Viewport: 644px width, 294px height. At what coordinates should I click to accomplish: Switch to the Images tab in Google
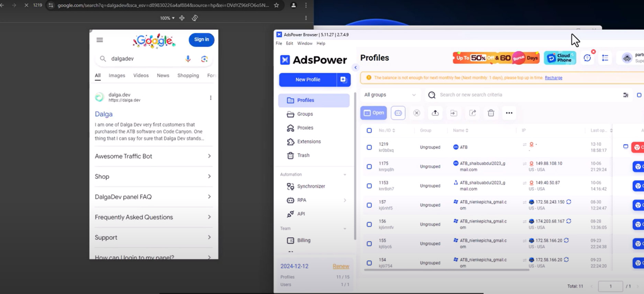click(x=117, y=75)
